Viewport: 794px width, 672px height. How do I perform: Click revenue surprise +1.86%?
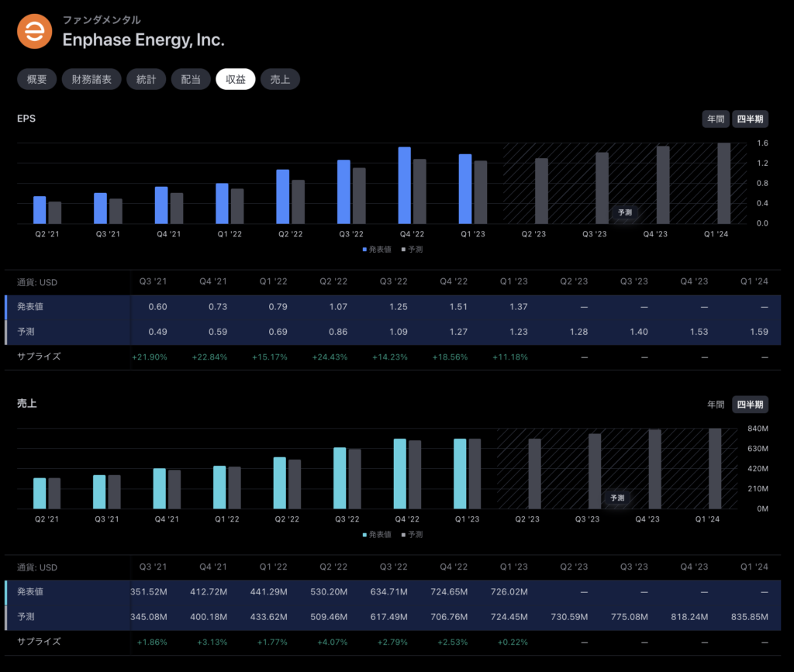[x=152, y=642]
